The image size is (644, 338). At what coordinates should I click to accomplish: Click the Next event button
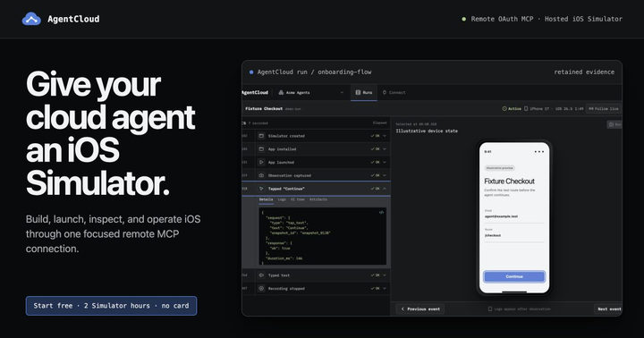(x=608, y=308)
